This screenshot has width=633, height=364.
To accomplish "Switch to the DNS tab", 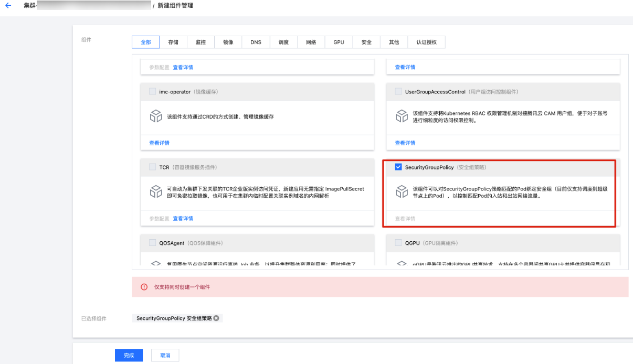I will pos(256,42).
